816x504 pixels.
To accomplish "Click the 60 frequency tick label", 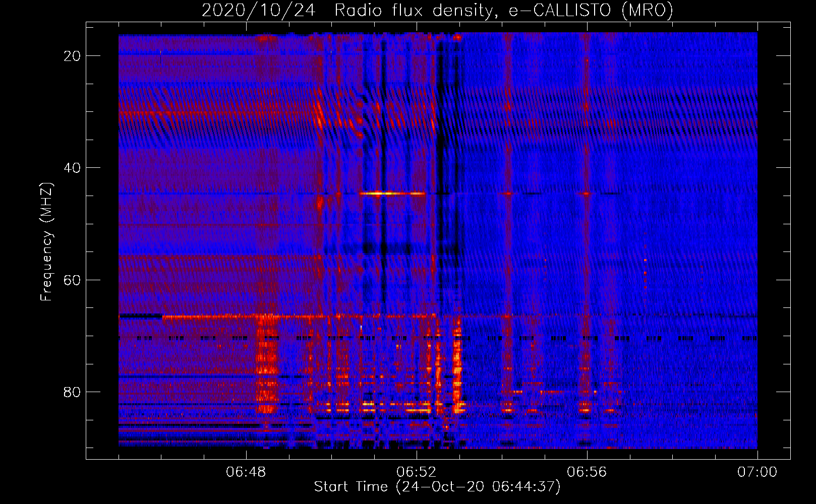I will pos(72,280).
